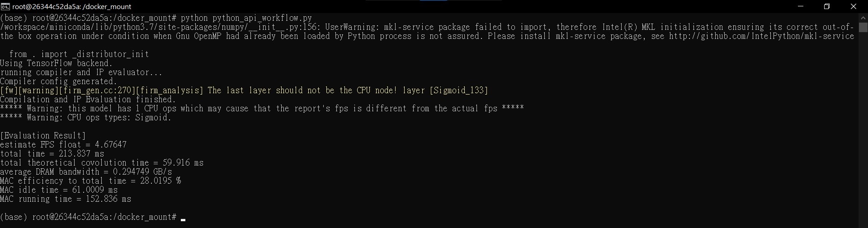The width and height of the screenshot is (868, 228).
Task: Click the Sigmoid_133 layer name in the warning
Action: click(459, 90)
